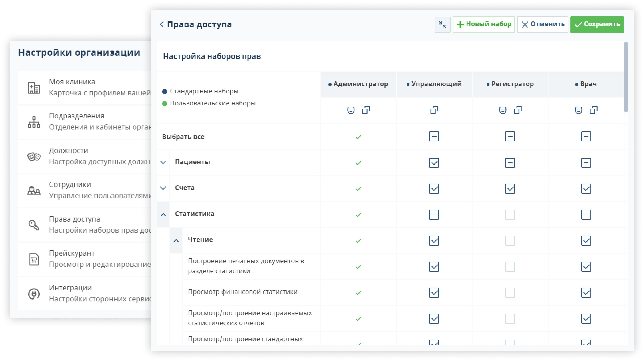Click the mask icon under Регистратор column

point(503,110)
